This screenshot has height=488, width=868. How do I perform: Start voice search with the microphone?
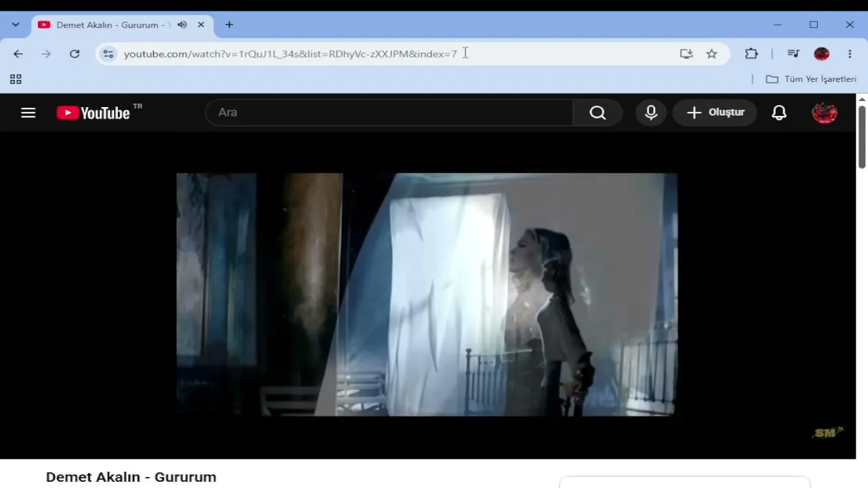[x=651, y=113]
